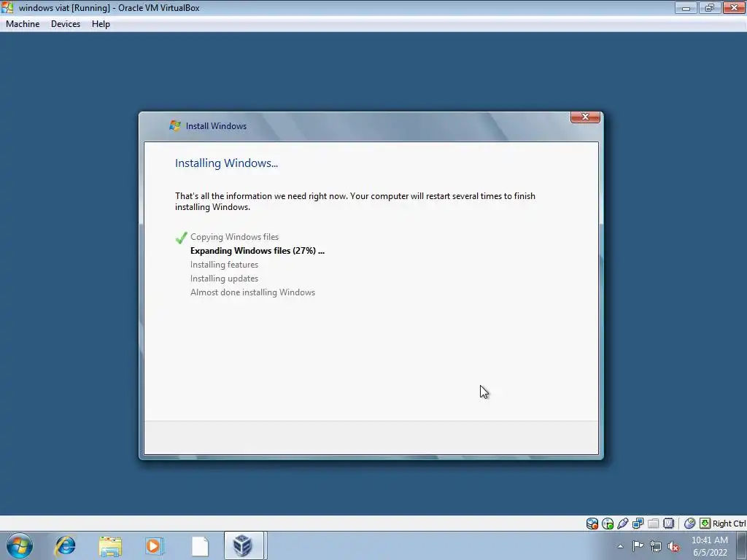Close the Install Windows dialog
Image resolution: width=747 pixels, height=560 pixels.
tap(585, 117)
